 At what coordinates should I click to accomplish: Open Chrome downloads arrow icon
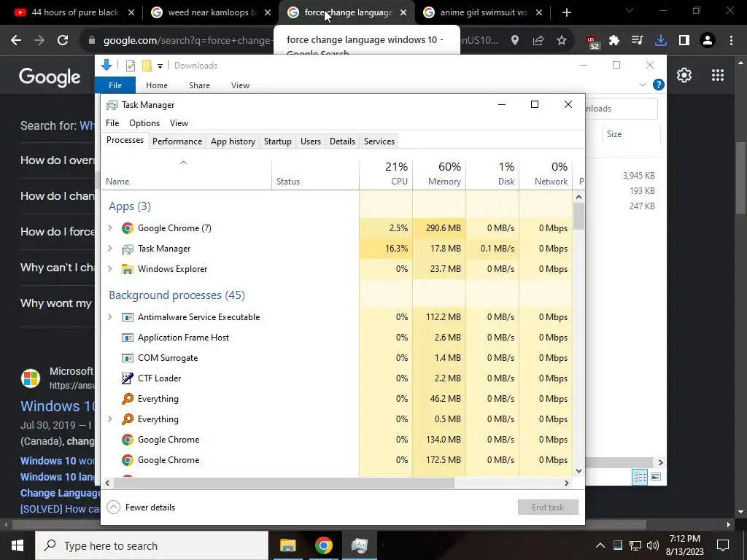click(x=661, y=41)
